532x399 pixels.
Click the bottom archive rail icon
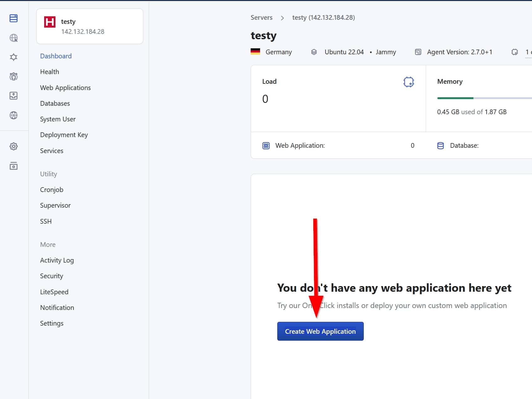tap(13, 166)
